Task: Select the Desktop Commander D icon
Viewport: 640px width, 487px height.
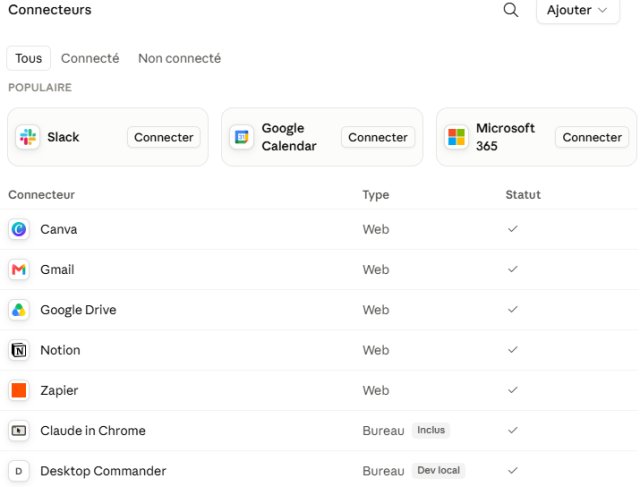Action: (19, 471)
